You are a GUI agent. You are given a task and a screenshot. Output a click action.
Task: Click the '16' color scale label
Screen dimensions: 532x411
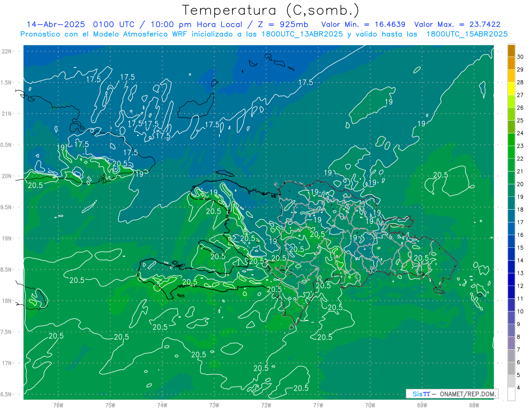click(520, 235)
